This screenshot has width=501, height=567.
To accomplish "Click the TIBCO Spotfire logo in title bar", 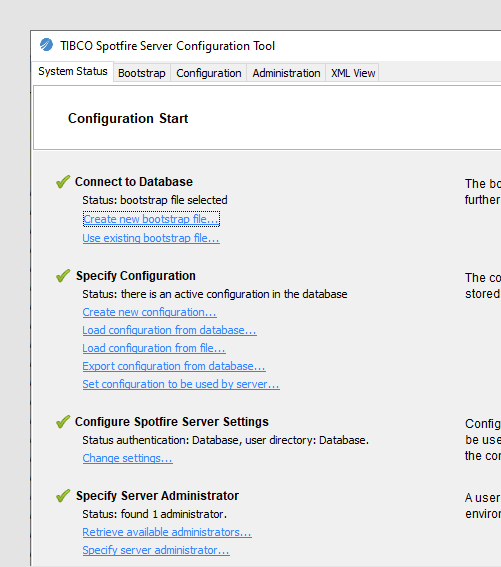I will tap(46, 44).
